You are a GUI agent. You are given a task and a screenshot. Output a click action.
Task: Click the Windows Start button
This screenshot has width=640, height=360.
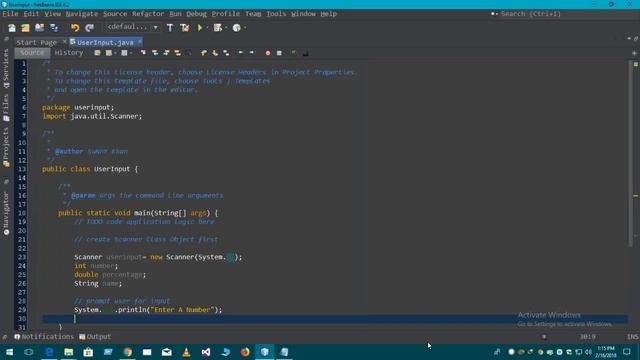(x=9, y=352)
